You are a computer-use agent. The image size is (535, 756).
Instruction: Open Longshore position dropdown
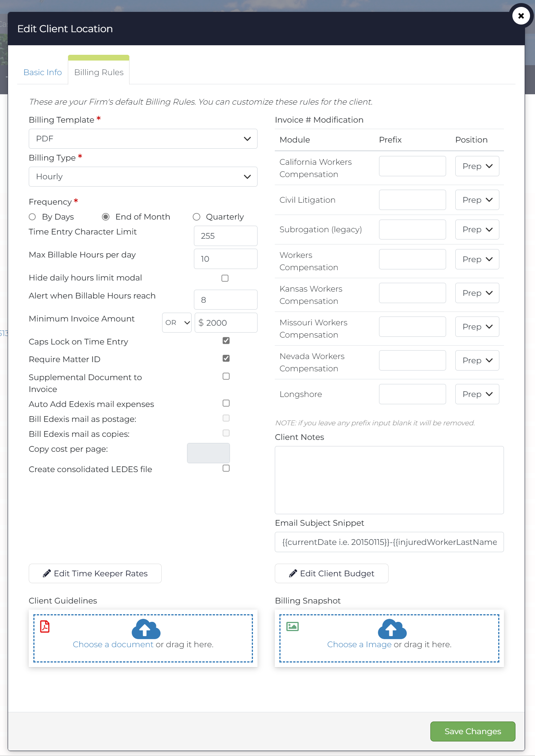[x=477, y=394]
